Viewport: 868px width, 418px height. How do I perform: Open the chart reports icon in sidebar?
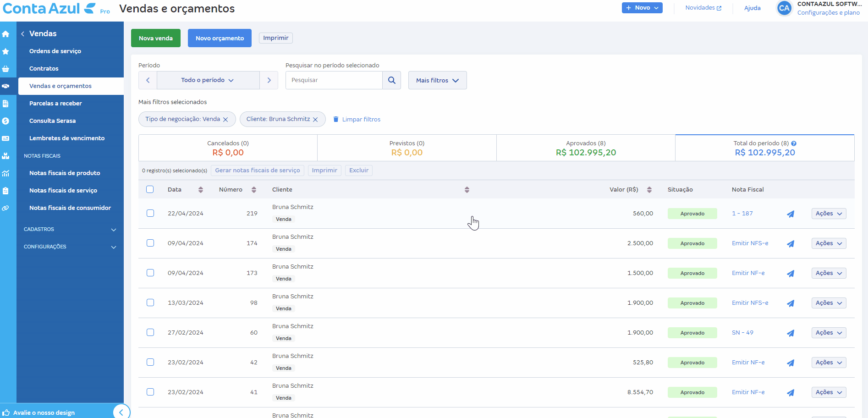pyautogui.click(x=5, y=173)
